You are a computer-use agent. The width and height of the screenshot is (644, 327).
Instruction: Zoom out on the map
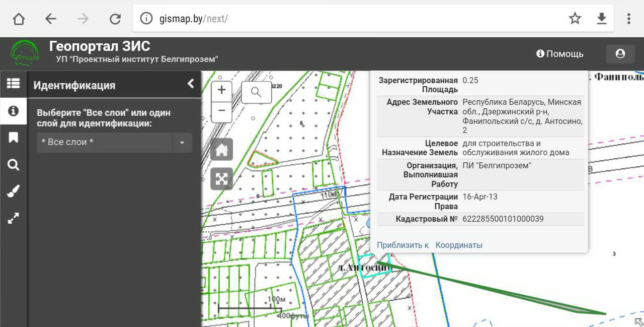coord(221,111)
